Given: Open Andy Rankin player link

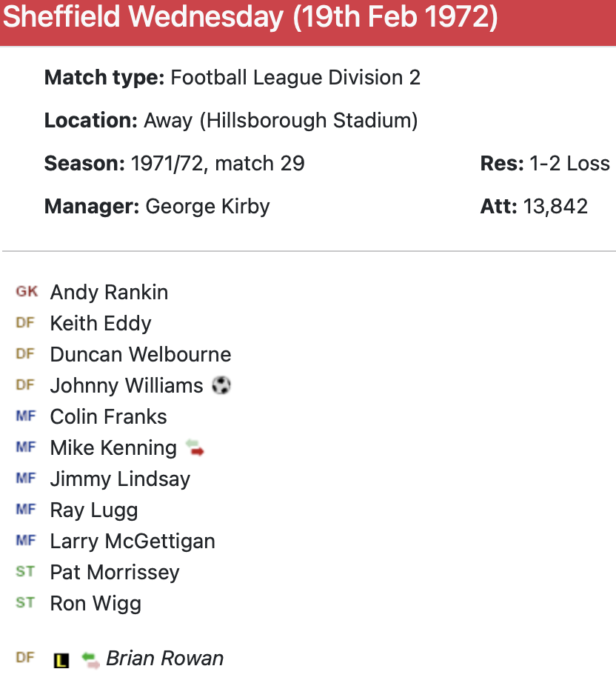Looking at the screenshot, I should point(109,293).
